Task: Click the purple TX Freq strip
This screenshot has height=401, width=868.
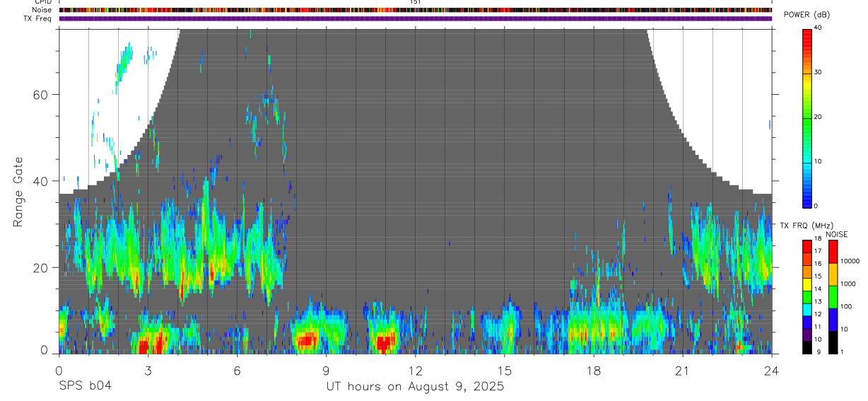Action: click(x=416, y=19)
